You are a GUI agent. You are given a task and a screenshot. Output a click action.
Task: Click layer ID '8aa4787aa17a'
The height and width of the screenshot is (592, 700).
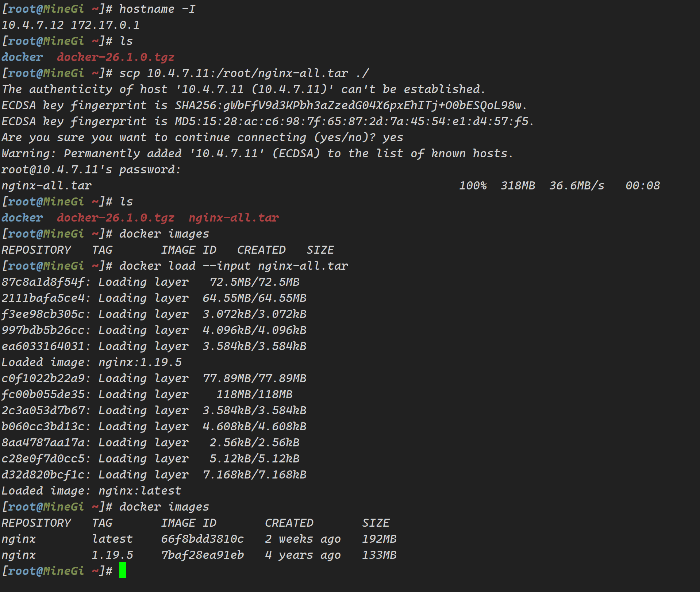click(x=43, y=442)
